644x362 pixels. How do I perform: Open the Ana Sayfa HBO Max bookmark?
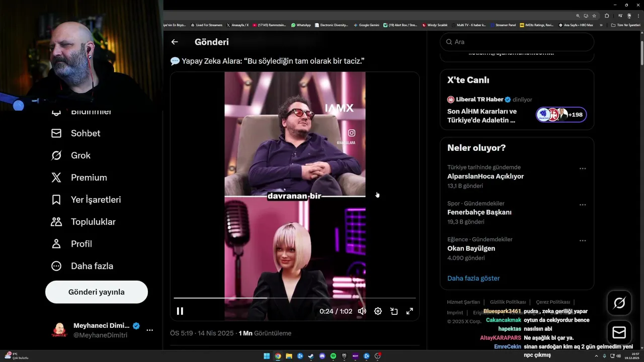click(576, 25)
